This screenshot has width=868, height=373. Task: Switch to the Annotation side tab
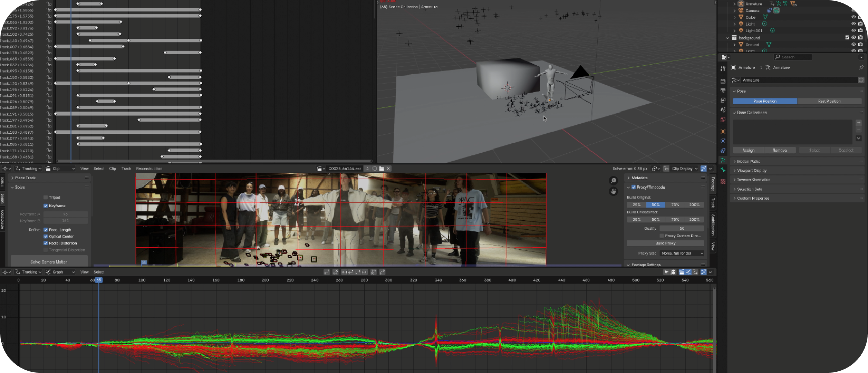coord(3,219)
